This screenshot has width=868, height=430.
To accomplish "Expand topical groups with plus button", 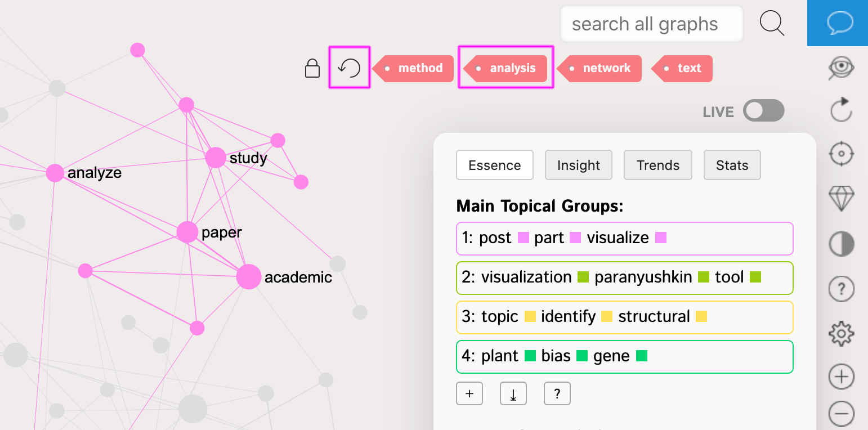I will (x=469, y=394).
